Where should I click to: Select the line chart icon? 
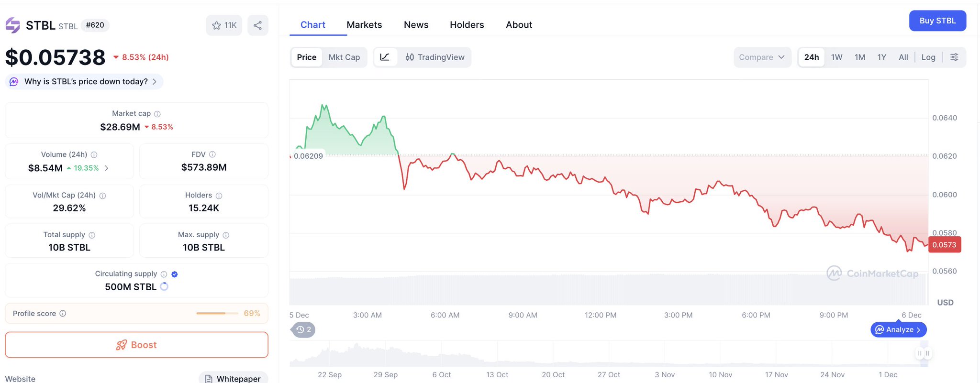coord(385,57)
